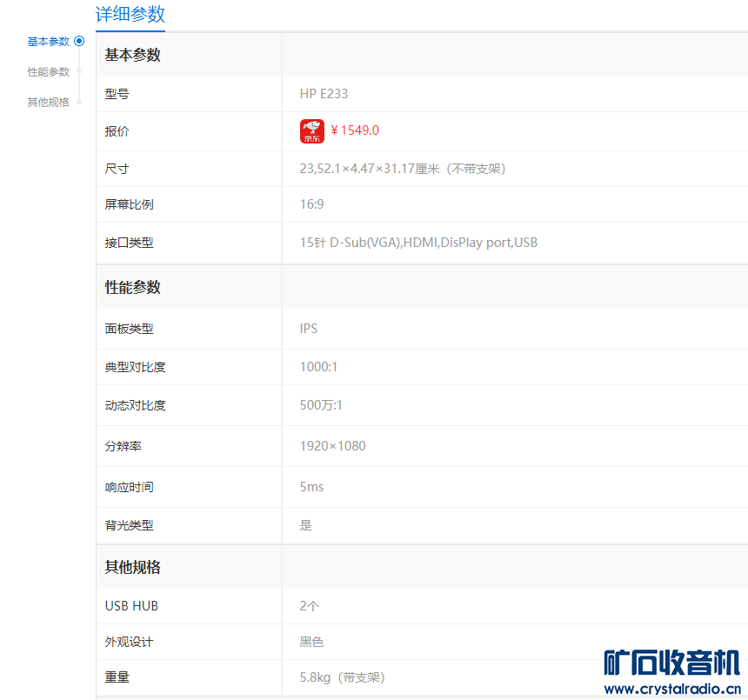Jump to 基本参数 in the side navigation

coord(48,42)
